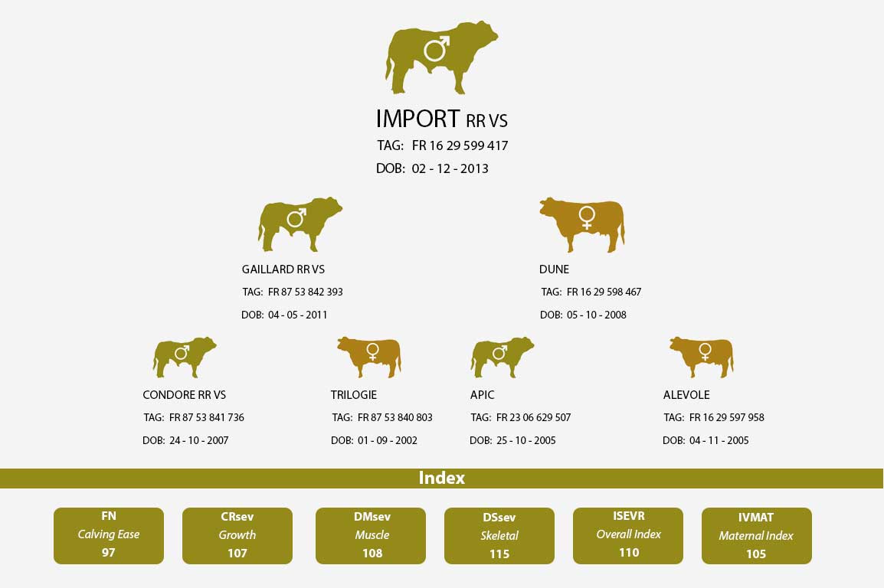The width and height of the screenshot is (884, 588).
Task: Click the TRILOGIE cow icon
Action: coord(369,357)
